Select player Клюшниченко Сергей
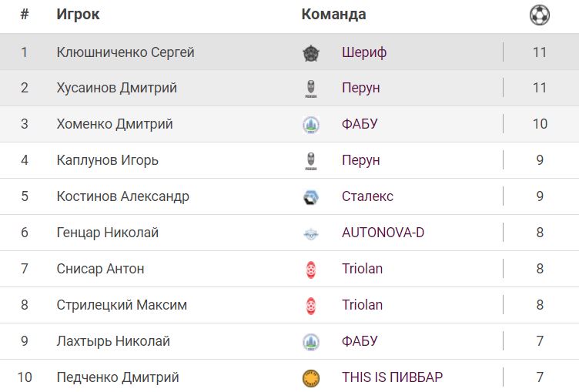This screenshot has height=392, width=579. click(x=126, y=52)
